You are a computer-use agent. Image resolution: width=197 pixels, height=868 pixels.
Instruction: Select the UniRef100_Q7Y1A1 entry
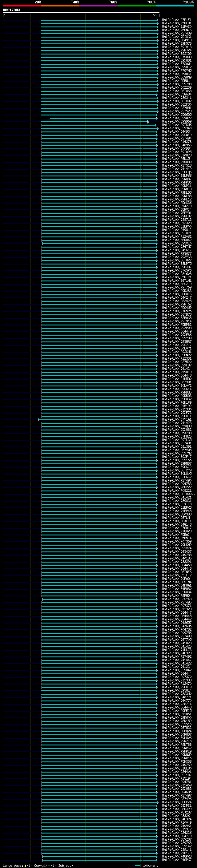tap(176, 419)
